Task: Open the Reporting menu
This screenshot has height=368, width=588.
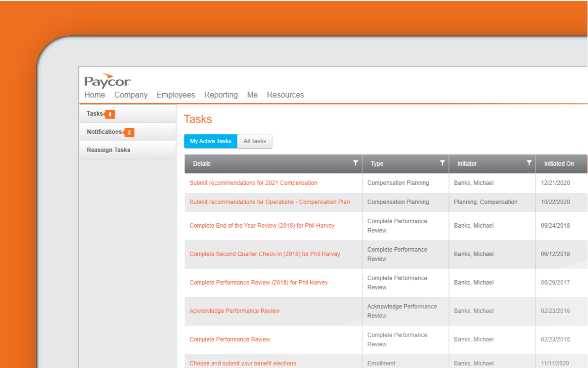Action: pos(221,95)
